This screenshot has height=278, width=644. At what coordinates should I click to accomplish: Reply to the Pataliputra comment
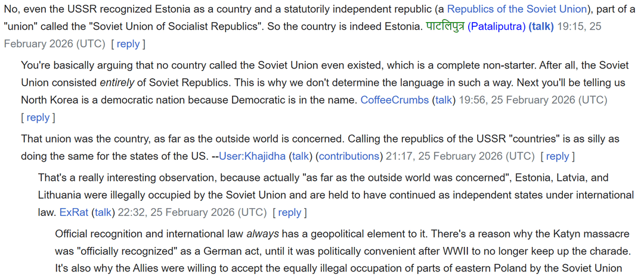coord(128,44)
